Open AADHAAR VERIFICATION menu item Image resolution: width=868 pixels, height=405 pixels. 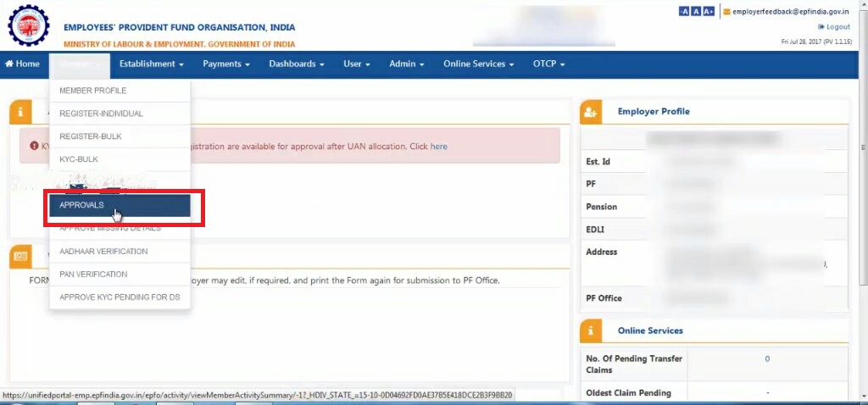coord(120,251)
